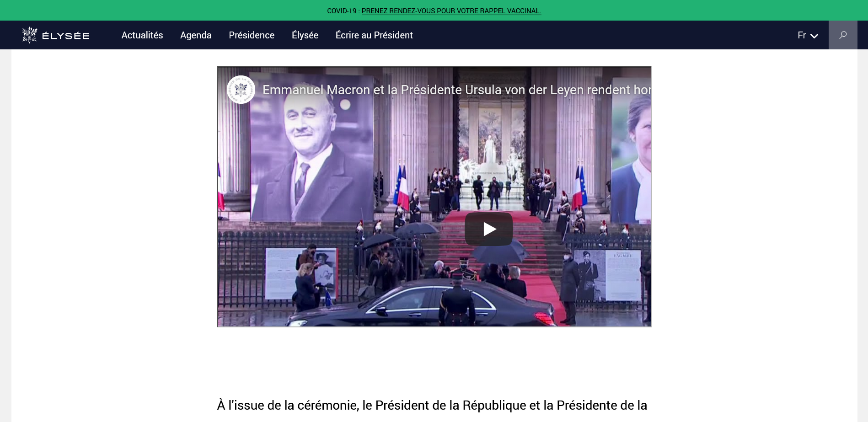Screen dimensions: 868x422
Task: Click the paragraph starting "À l'issue de la cérémonie"
Action: (x=432, y=405)
